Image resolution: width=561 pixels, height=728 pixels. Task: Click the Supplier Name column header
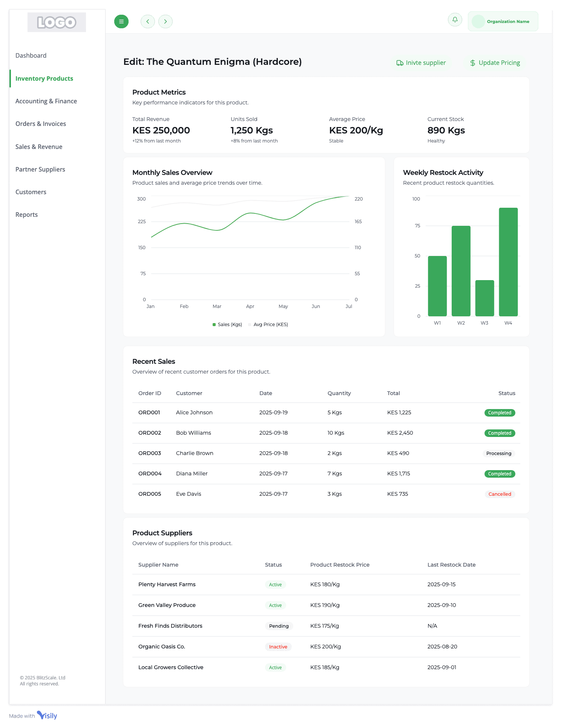(x=158, y=565)
